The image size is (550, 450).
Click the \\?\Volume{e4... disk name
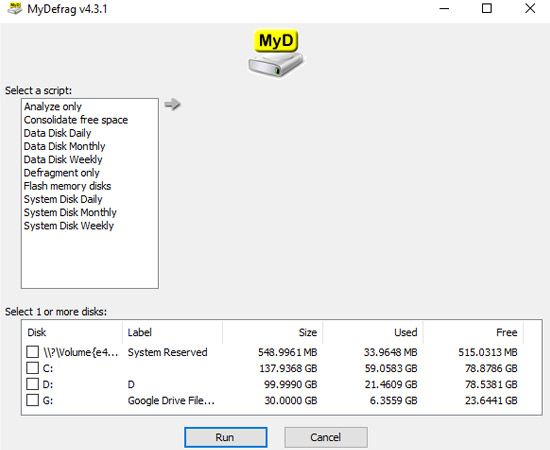(80, 352)
